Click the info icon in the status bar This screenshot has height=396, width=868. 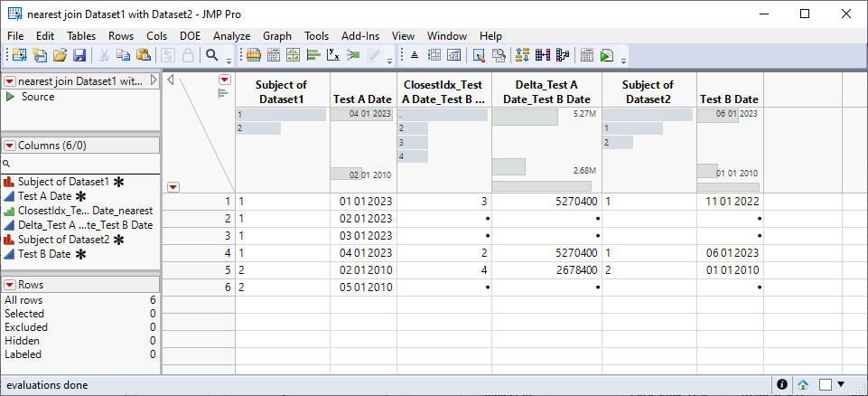pos(782,384)
